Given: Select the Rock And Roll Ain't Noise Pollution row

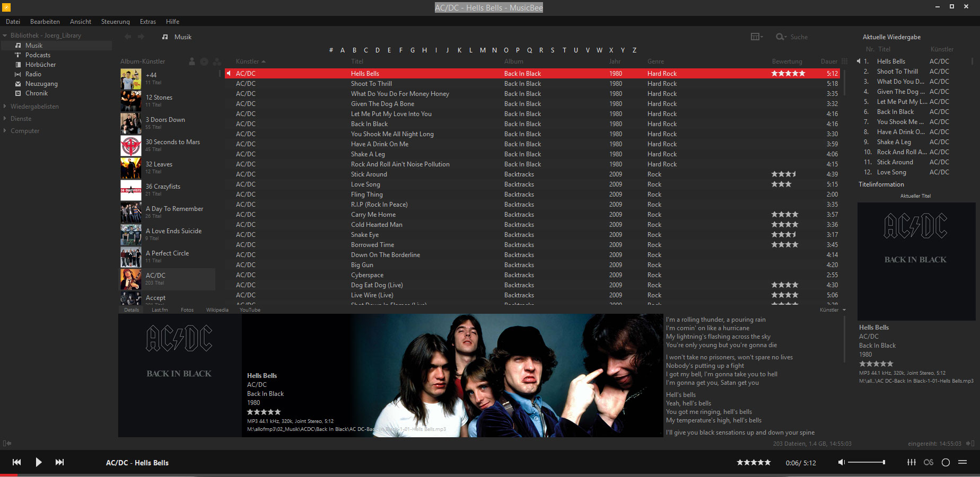Looking at the screenshot, I should [x=532, y=164].
